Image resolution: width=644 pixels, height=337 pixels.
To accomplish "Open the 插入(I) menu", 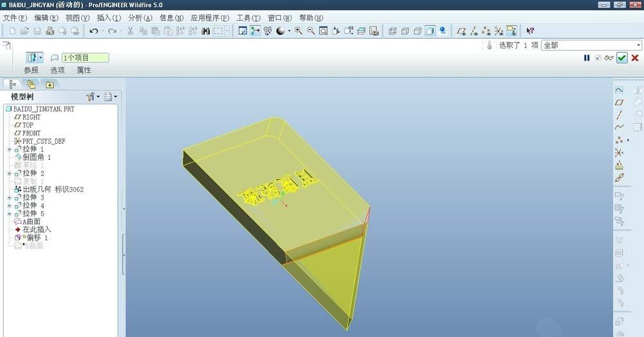I will coord(108,18).
